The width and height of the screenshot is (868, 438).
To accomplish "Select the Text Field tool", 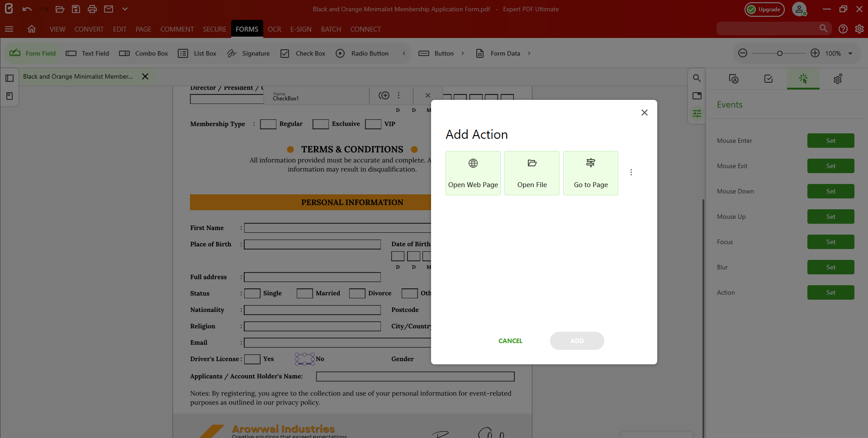I will point(87,53).
